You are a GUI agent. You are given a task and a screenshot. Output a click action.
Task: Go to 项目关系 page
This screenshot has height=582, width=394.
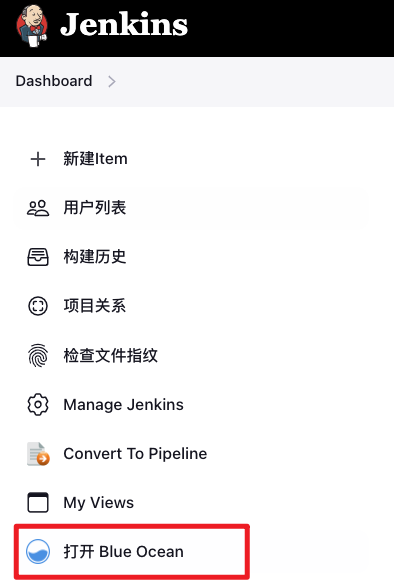click(95, 306)
